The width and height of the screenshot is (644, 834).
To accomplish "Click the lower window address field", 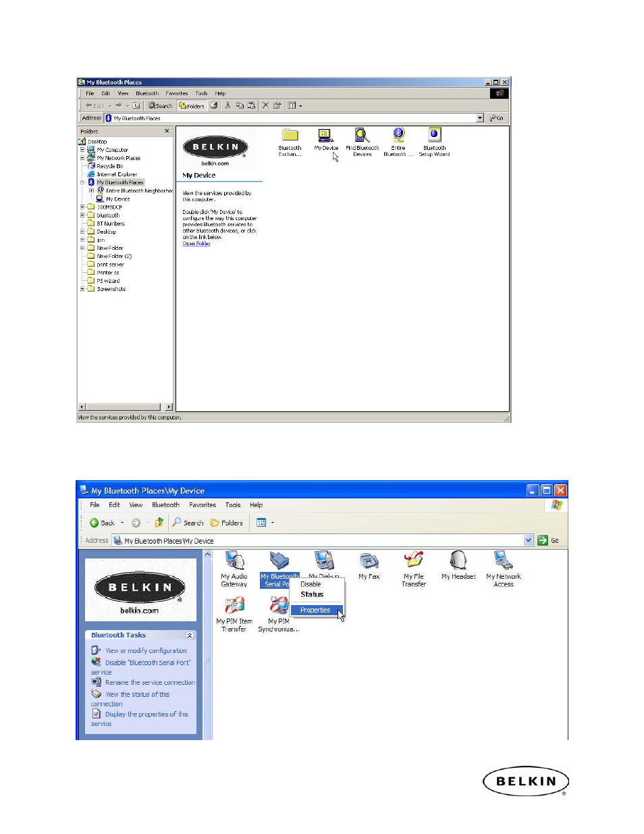I will [323, 540].
